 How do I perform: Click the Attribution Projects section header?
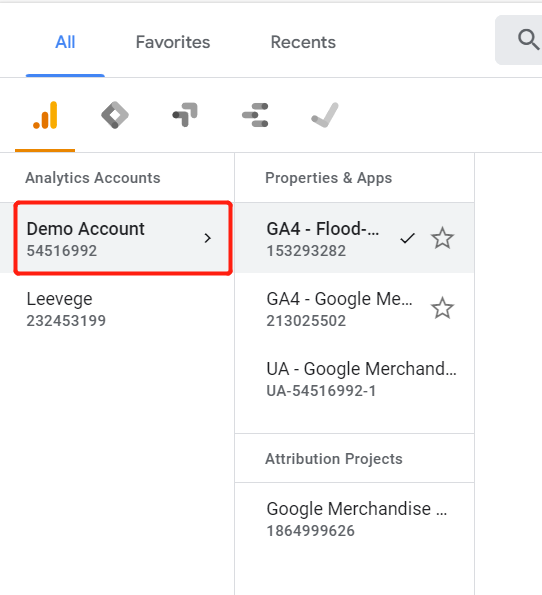(334, 459)
